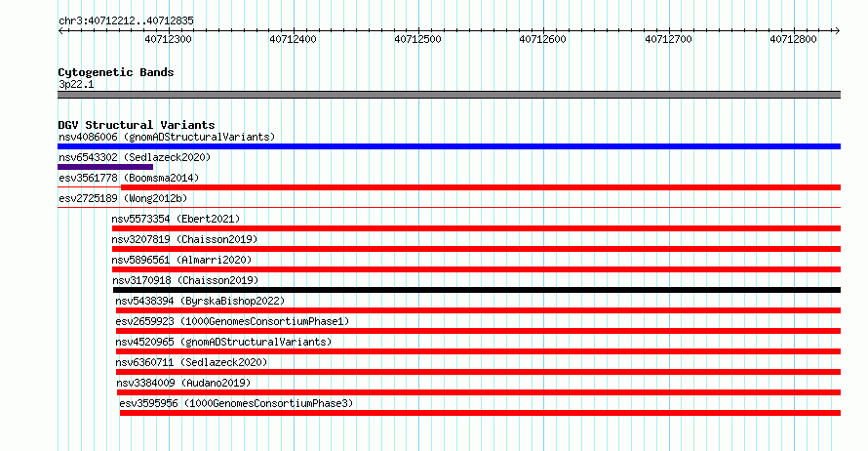Click the esv3595956 1000GenomesConsortiumPhase3 label
This screenshot has width=868, height=451.
click(x=236, y=403)
